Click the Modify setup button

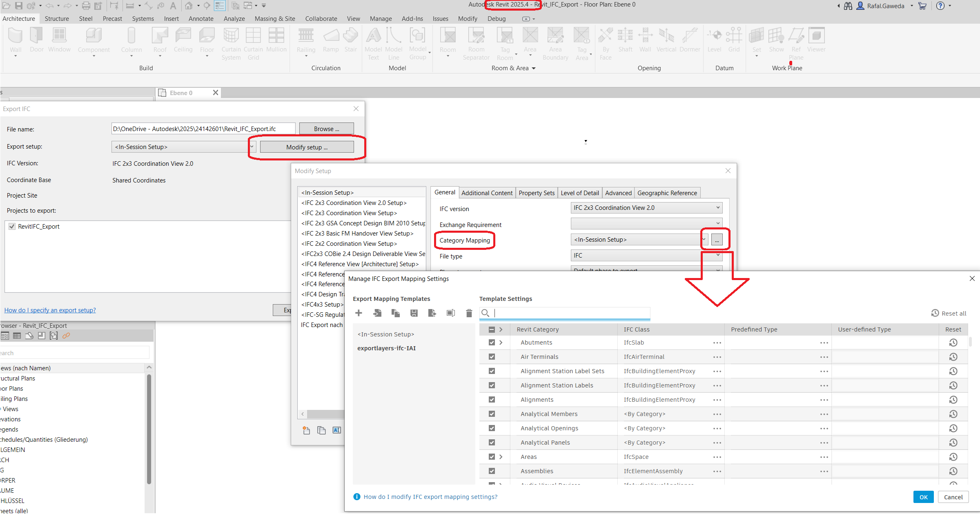click(x=307, y=147)
